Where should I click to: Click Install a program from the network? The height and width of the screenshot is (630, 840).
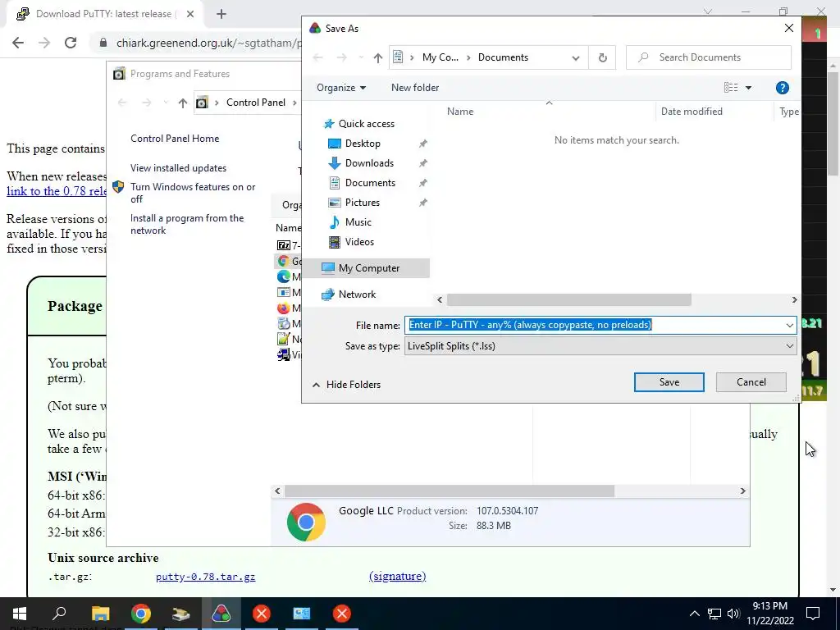(x=186, y=224)
